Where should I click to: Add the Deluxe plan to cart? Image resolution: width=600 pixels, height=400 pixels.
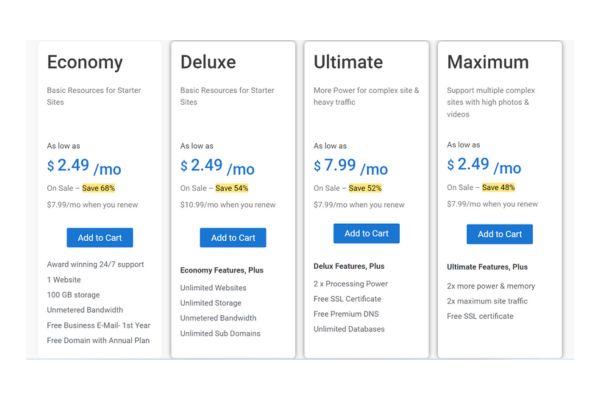(x=233, y=238)
